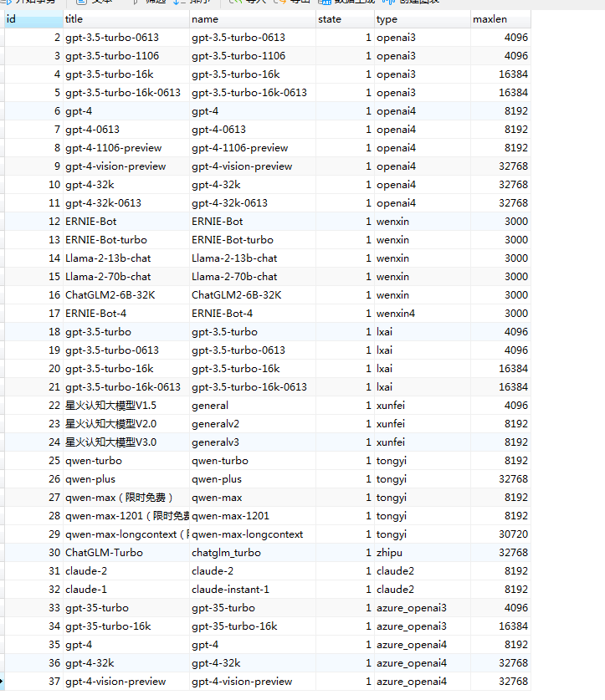Select name cell qwen-max-longcontext

(x=253, y=534)
